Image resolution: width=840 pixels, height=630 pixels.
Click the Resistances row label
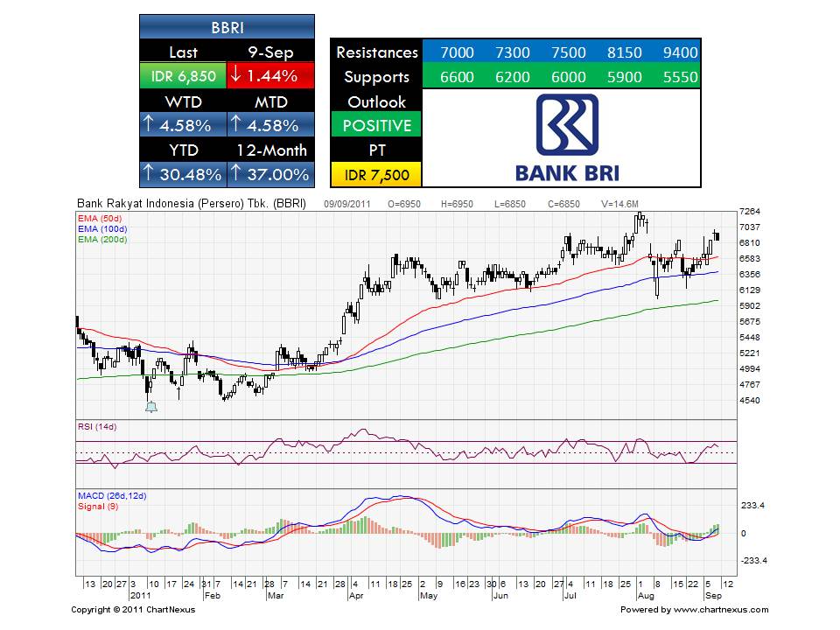pyautogui.click(x=376, y=52)
